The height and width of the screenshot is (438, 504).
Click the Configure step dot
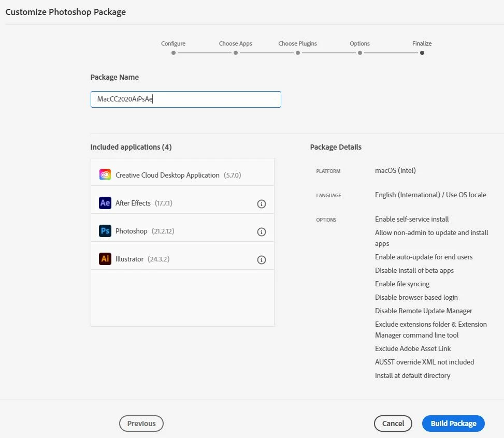[x=174, y=53]
